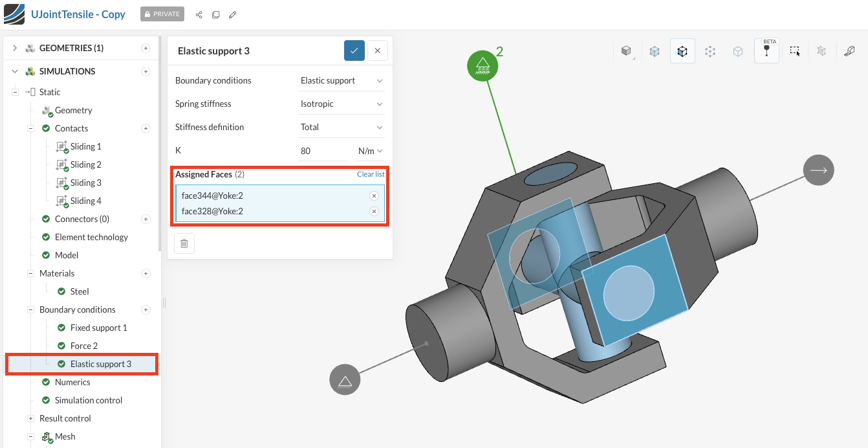Collapse the Mesh node
The height and width of the screenshot is (448, 868).
pyautogui.click(x=30, y=436)
